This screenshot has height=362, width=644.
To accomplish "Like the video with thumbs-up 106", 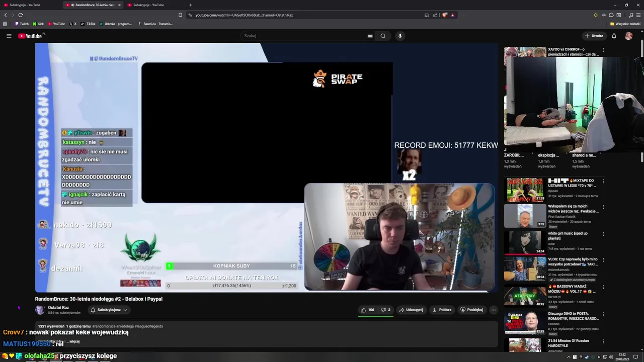I will [x=368, y=310].
